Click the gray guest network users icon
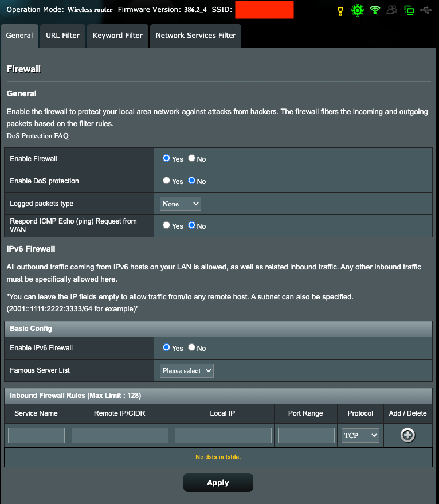439x504 pixels. [392, 10]
